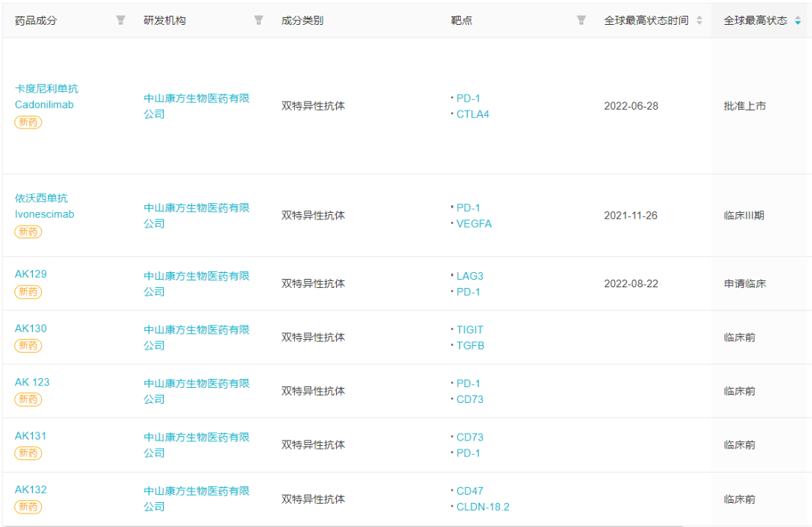Select the 申请临床 status cell
Screen dimensions: 812x527
(x=744, y=283)
